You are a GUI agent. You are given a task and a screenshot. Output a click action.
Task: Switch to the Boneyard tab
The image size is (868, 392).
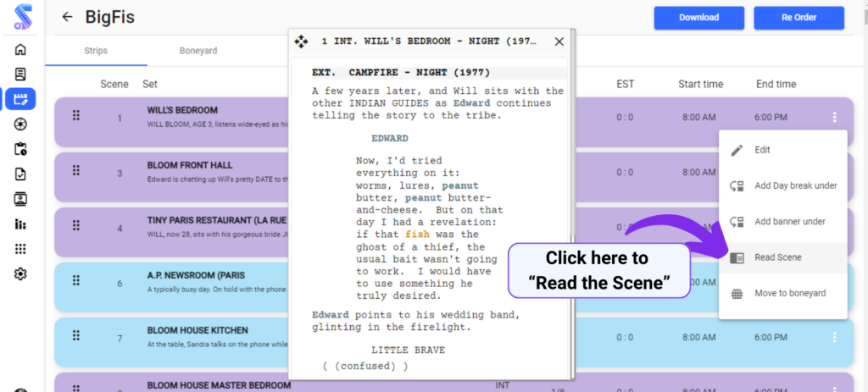tap(198, 51)
